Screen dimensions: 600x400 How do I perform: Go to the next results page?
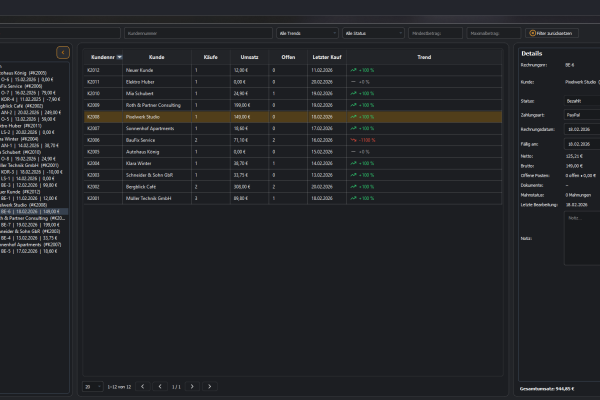192,387
